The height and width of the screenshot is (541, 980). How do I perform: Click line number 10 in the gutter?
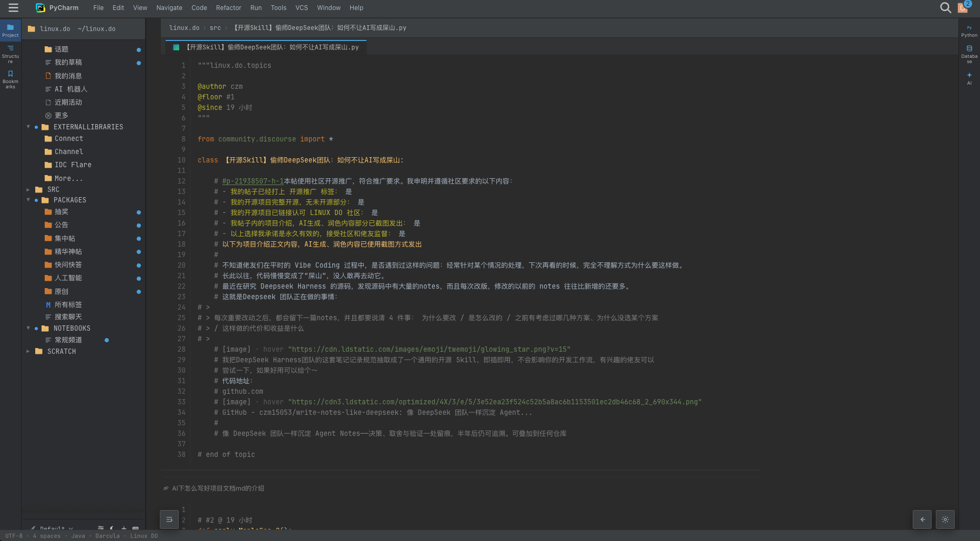click(x=181, y=160)
